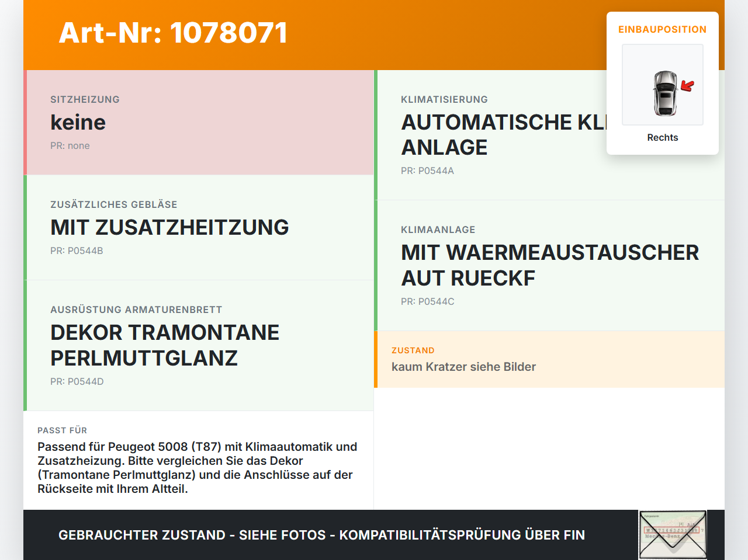Click the ZUSÄTZLICHES GEBLÄSE label
The width and height of the screenshot is (748, 560).
click(x=114, y=205)
